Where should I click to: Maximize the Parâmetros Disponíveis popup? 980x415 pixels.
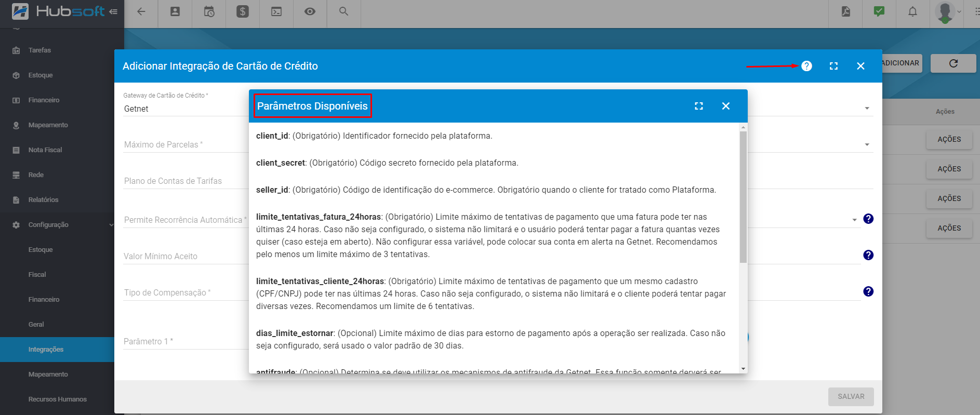click(x=699, y=106)
